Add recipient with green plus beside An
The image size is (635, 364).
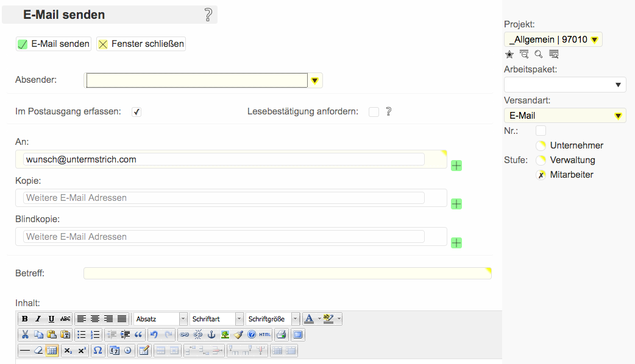pyautogui.click(x=456, y=166)
